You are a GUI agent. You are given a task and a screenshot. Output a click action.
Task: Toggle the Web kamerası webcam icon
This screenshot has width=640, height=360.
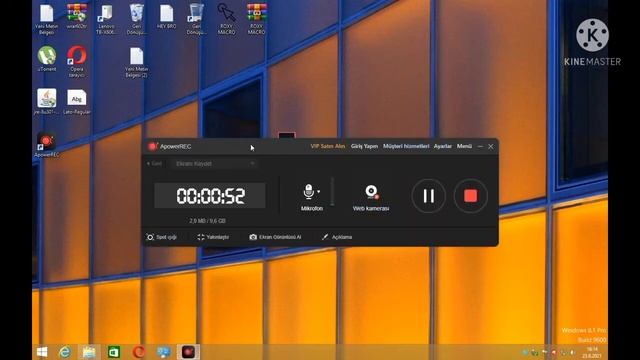click(371, 191)
